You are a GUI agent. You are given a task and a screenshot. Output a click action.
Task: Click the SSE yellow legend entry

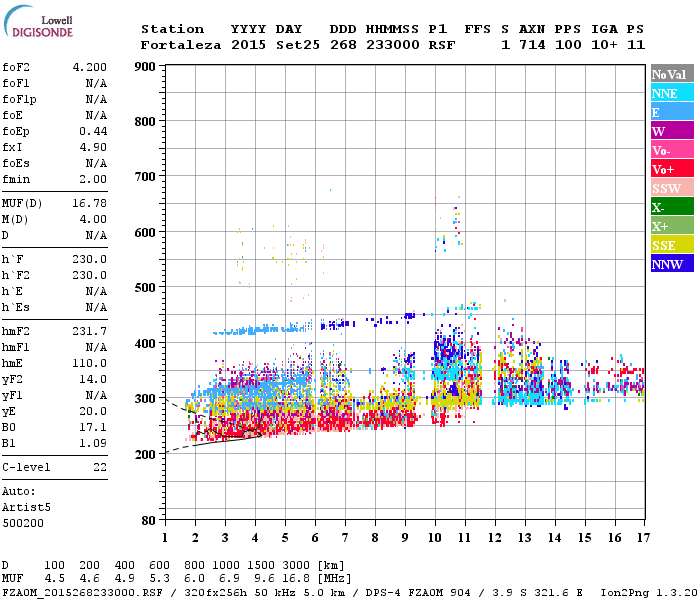(x=671, y=245)
